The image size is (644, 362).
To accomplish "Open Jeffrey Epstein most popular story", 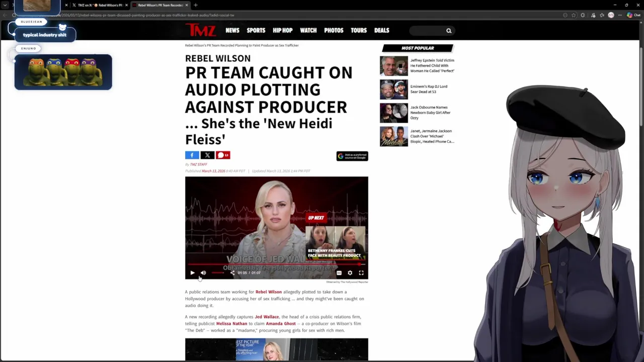I will [x=432, y=65].
